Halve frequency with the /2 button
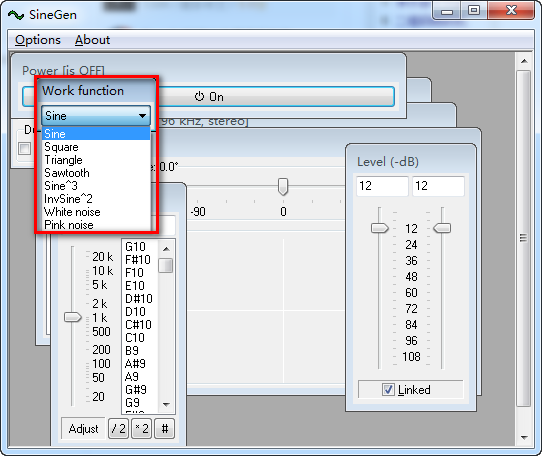 (x=119, y=429)
